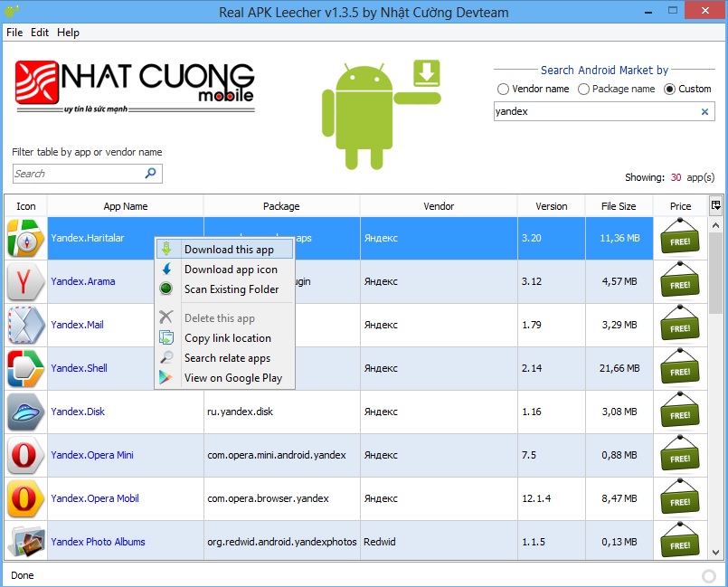Image resolution: width=728 pixels, height=587 pixels.
Task: Click the green download arrow icon in context menu
Action: click(x=166, y=249)
